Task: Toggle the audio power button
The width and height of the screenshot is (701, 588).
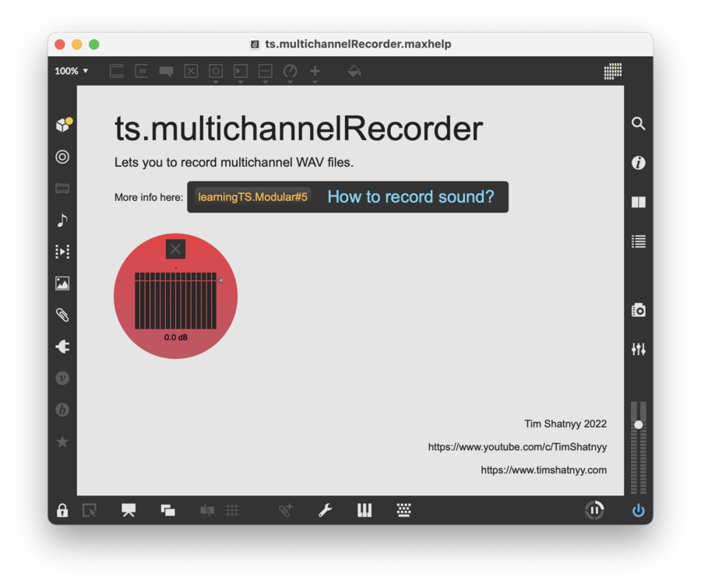Action: pos(639,510)
